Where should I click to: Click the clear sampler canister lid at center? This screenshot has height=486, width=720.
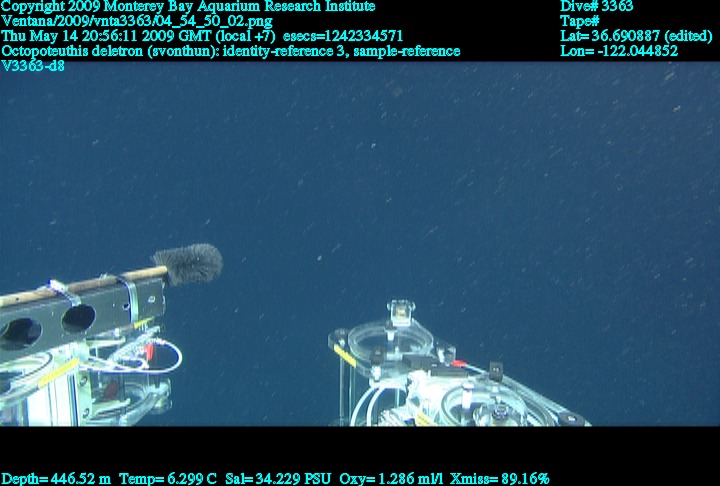[389, 341]
